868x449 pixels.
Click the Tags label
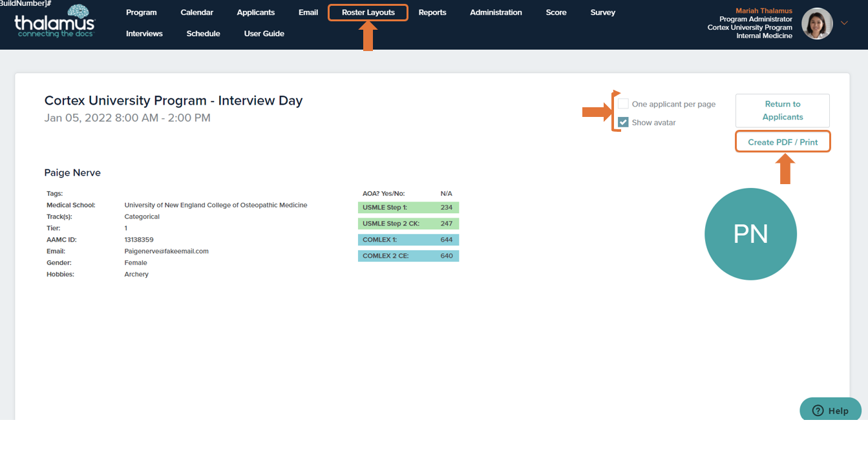pyautogui.click(x=55, y=193)
